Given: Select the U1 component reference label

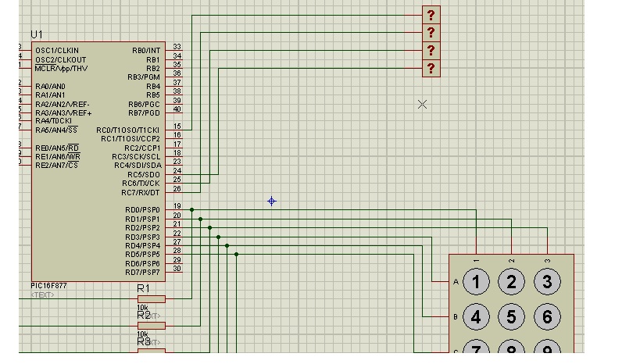Looking at the screenshot, I should click(x=37, y=34).
